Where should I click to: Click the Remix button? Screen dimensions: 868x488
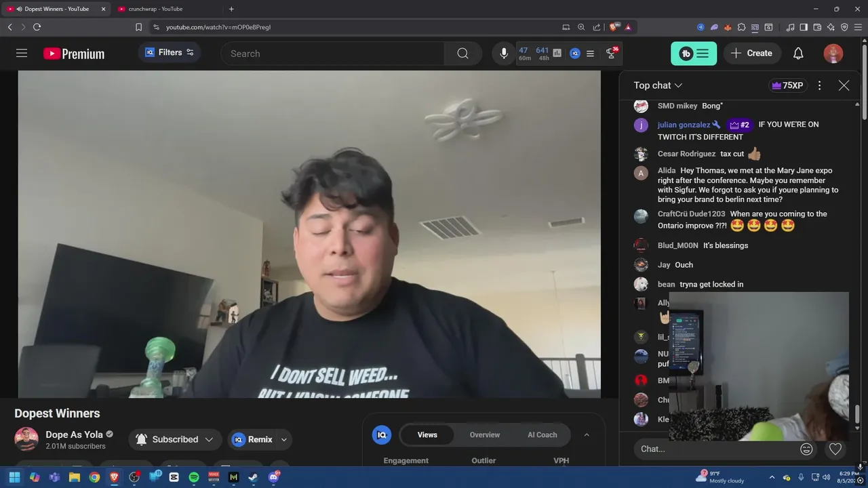252,439
